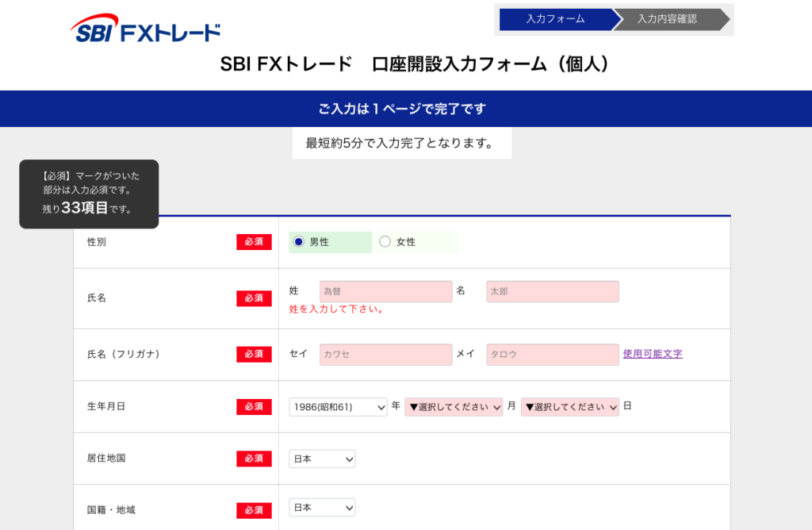Click the 姓 surname input field
The image size is (812, 530).
coord(385,292)
